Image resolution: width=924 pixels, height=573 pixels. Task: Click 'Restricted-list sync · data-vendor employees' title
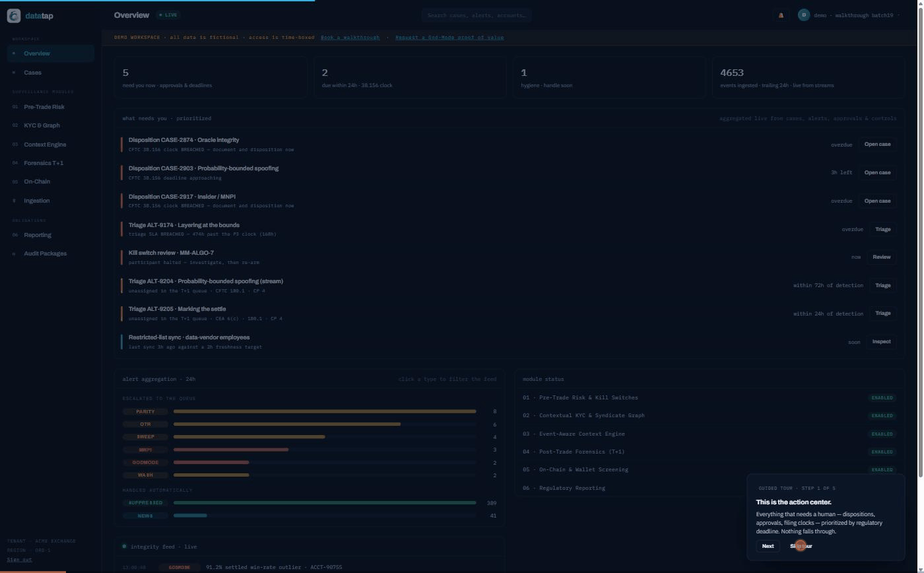click(189, 337)
